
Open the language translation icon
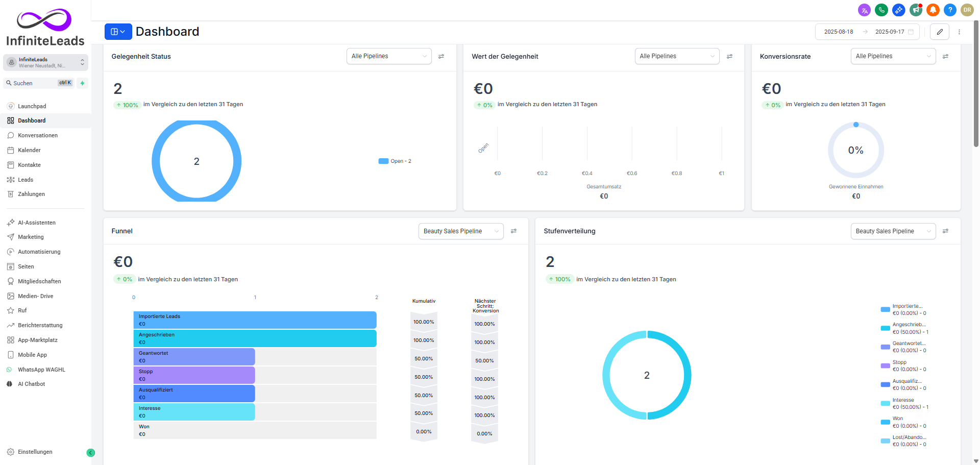click(864, 10)
